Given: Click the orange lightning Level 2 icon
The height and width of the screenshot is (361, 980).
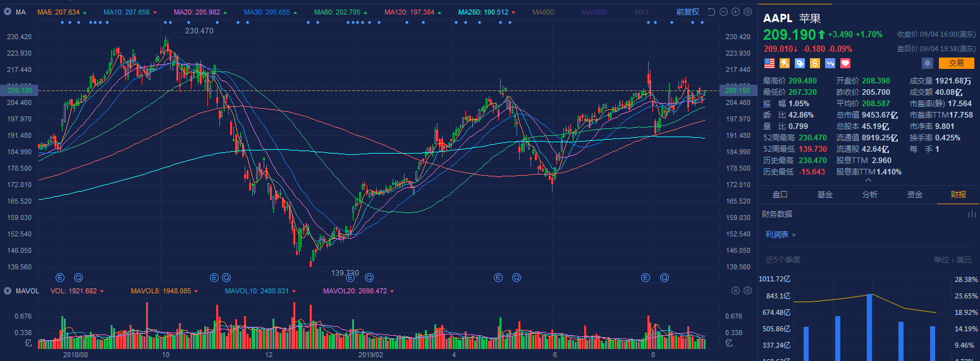Looking at the screenshot, I should click(785, 63).
